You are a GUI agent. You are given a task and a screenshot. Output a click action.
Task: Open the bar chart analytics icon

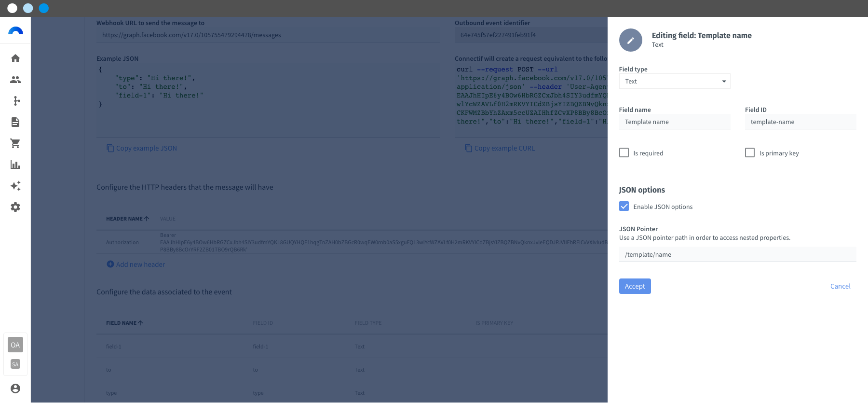15,165
